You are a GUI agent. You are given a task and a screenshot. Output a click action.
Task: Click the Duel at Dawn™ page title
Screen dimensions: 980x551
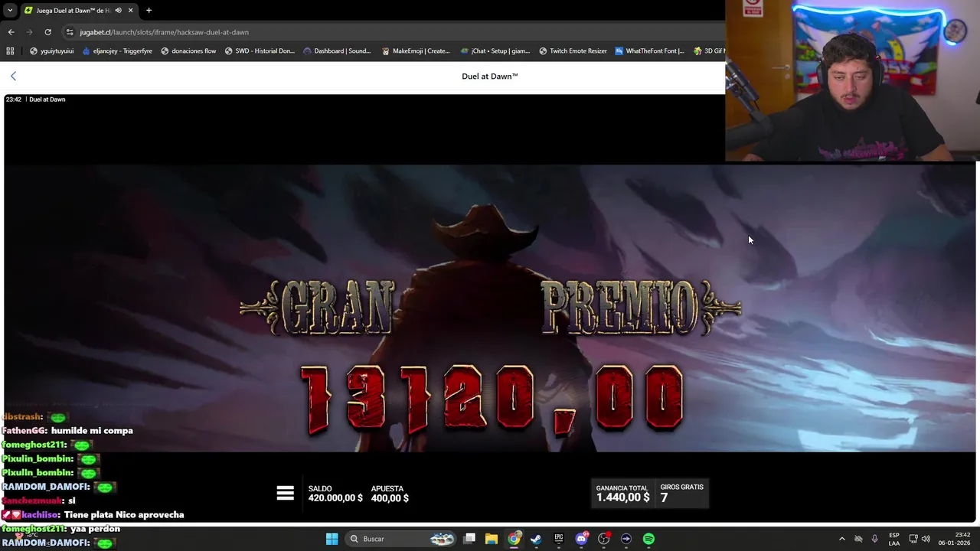[490, 76]
